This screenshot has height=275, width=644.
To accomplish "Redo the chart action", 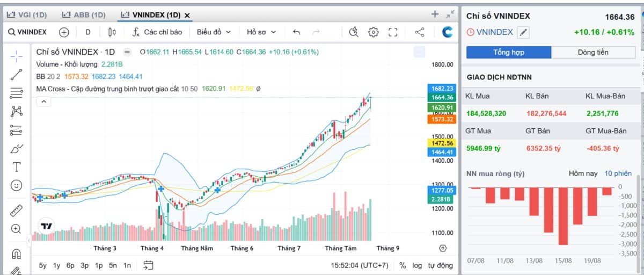I will coord(316,32).
